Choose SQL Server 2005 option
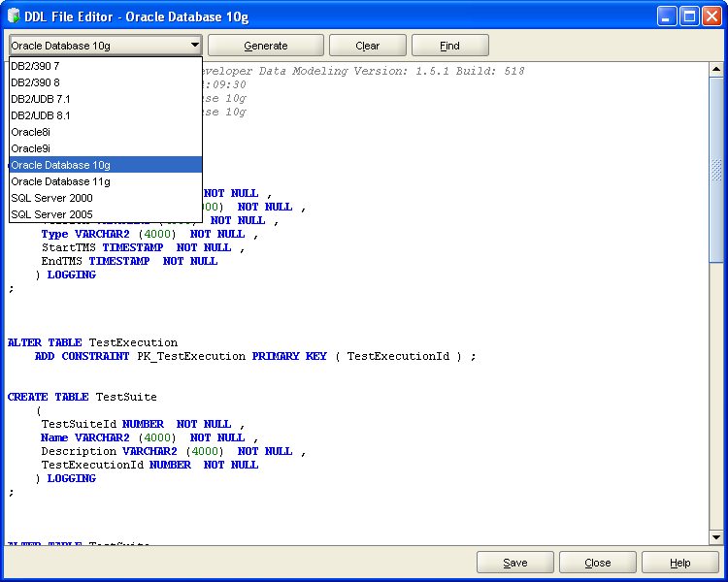This screenshot has height=582, width=728. (106, 214)
